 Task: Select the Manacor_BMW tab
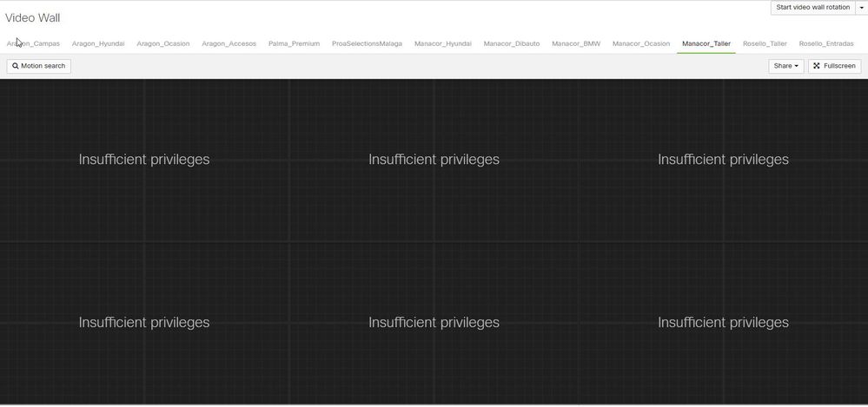click(576, 43)
